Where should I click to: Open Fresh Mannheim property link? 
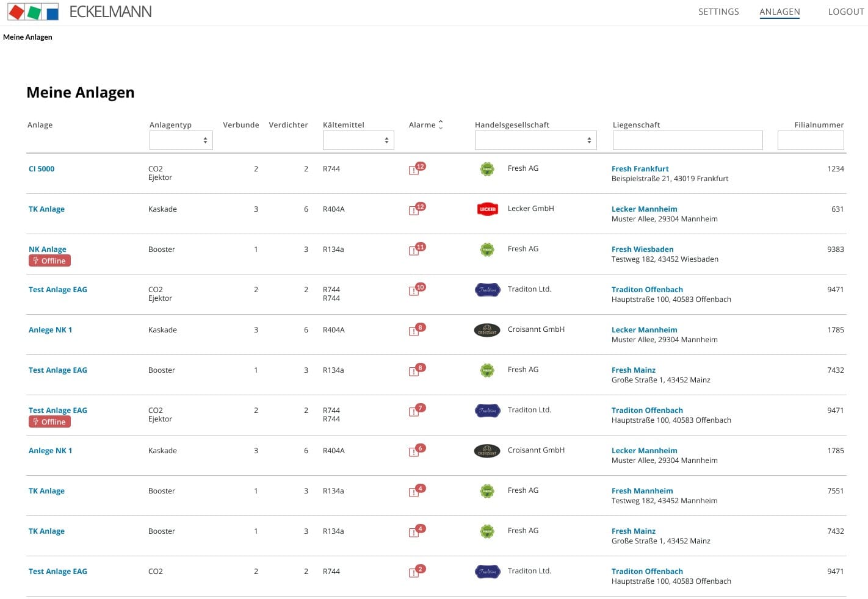pos(642,491)
